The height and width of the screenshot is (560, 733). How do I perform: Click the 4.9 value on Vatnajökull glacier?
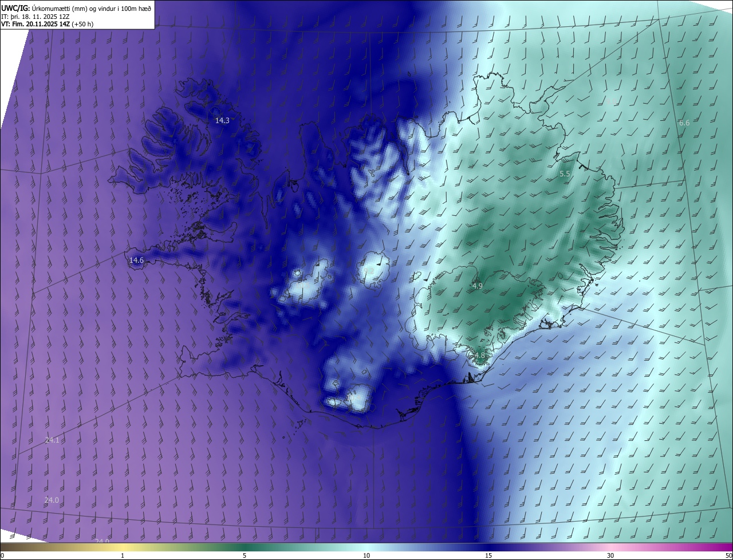pos(478,286)
